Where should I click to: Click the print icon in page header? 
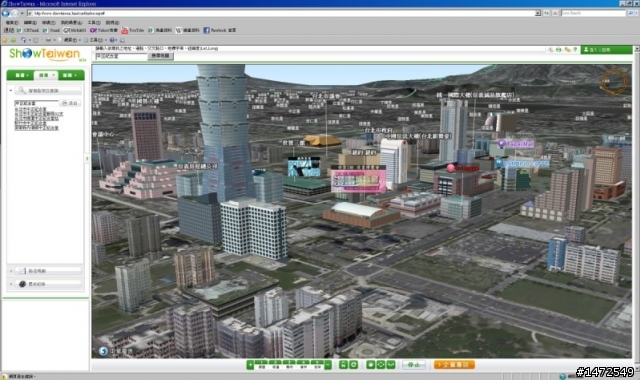558,49
